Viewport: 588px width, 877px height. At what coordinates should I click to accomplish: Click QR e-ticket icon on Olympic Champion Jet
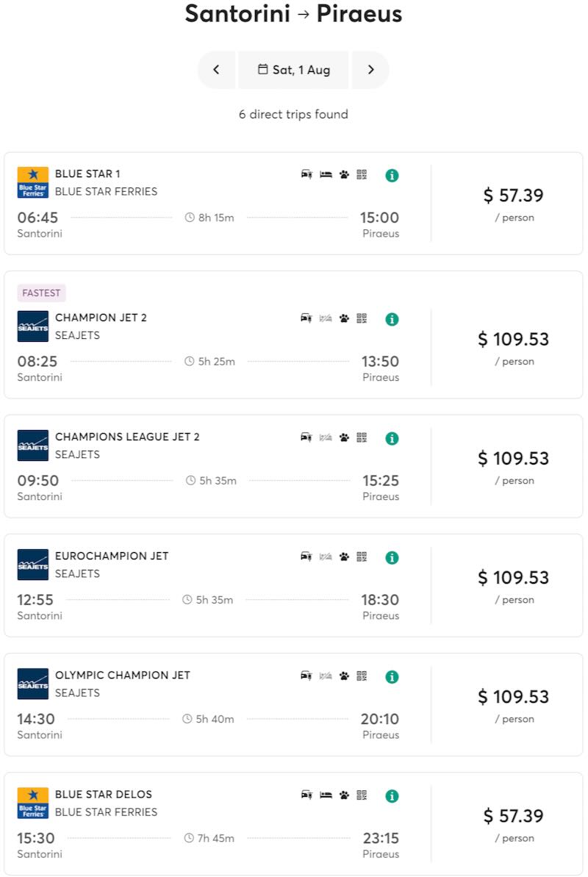coord(362,676)
